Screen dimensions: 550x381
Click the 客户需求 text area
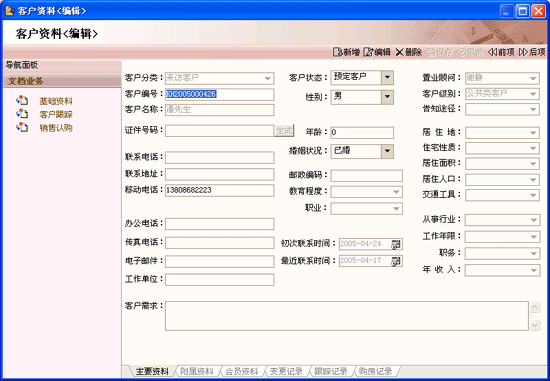(347, 316)
